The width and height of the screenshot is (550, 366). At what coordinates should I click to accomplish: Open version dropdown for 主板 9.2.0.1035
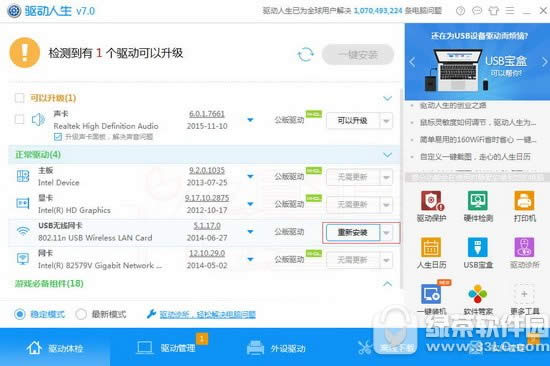(x=250, y=176)
